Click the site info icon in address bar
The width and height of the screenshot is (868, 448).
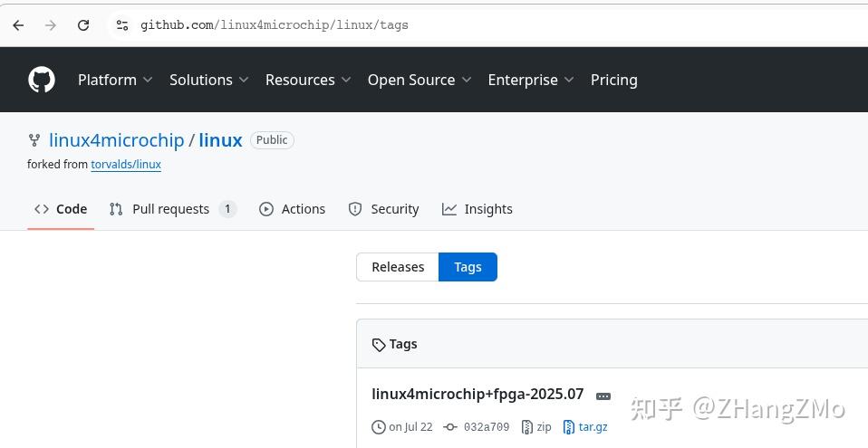point(122,25)
